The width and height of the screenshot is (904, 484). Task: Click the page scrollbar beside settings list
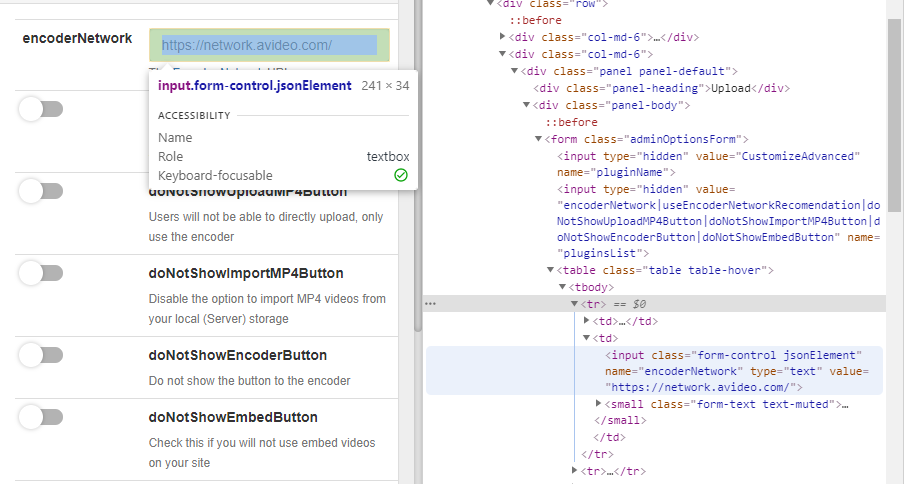point(419,166)
